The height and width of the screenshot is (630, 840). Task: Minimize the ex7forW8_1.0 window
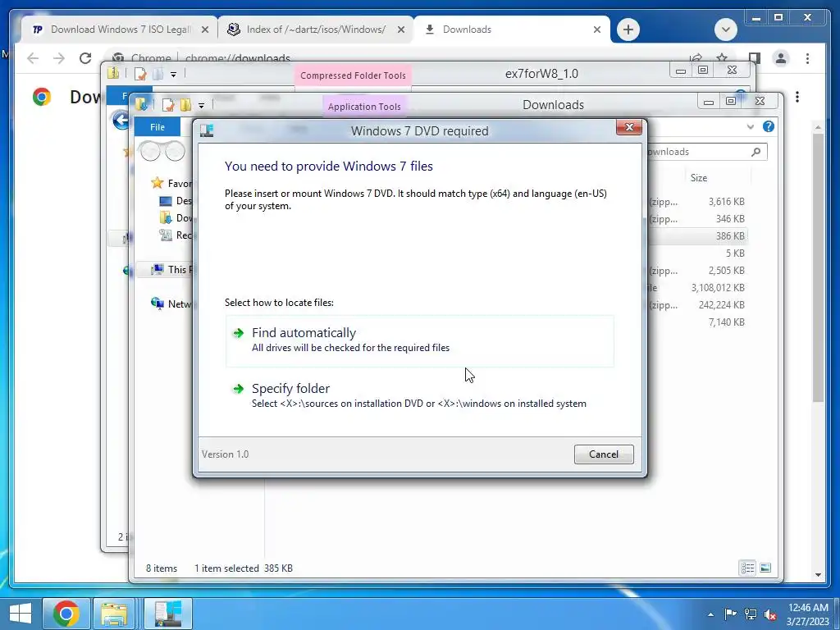(680, 71)
